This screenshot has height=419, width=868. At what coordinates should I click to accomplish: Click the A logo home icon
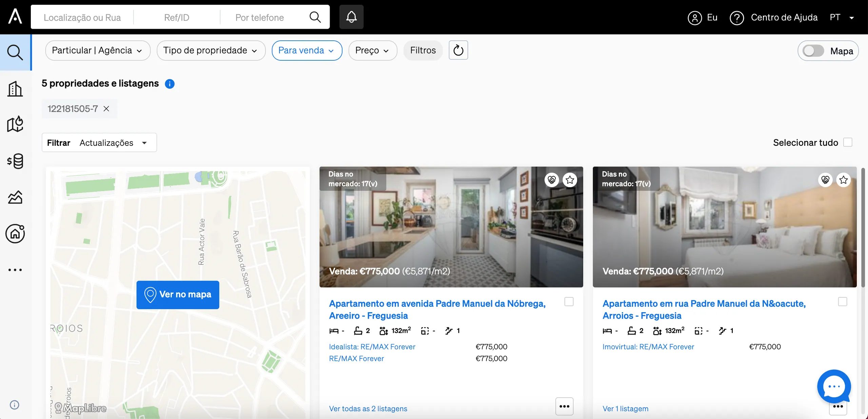(15, 17)
